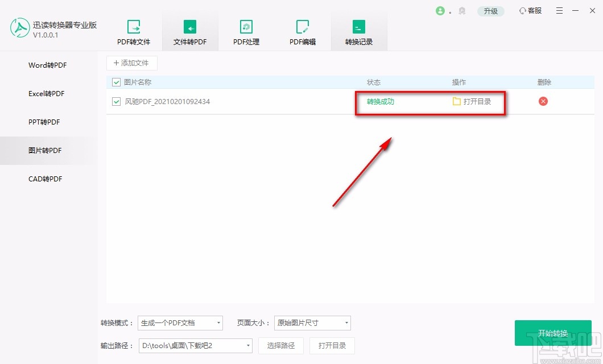Viewport: 603px width, 364px height.
Task: Click the notification bell icon
Action: (x=462, y=10)
